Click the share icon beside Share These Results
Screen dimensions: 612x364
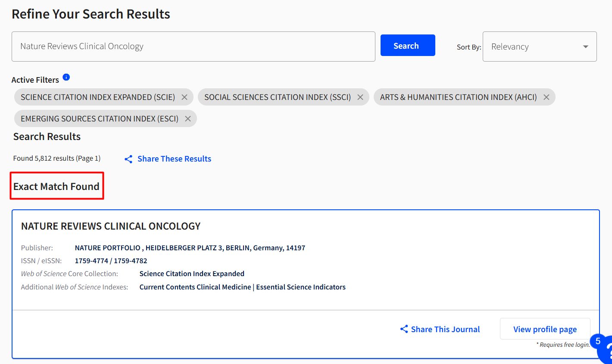click(x=128, y=159)
